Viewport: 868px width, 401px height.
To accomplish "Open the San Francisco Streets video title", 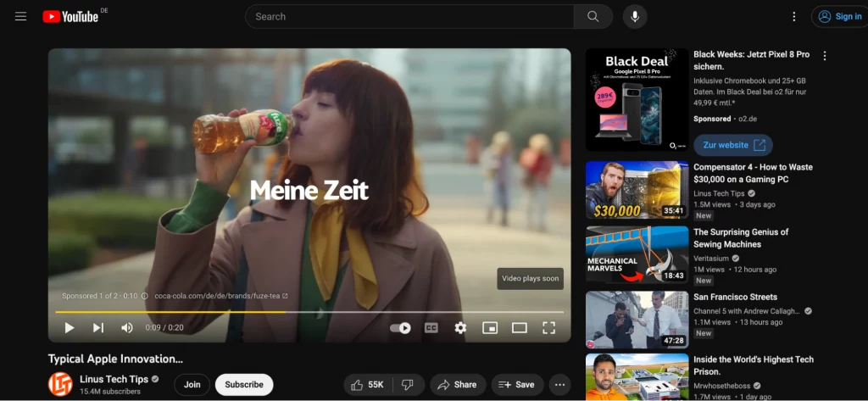I will 735,297.
